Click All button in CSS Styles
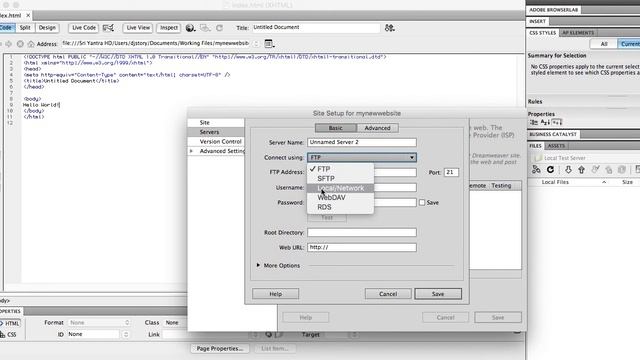640x360 pixels. pos(604,44)
